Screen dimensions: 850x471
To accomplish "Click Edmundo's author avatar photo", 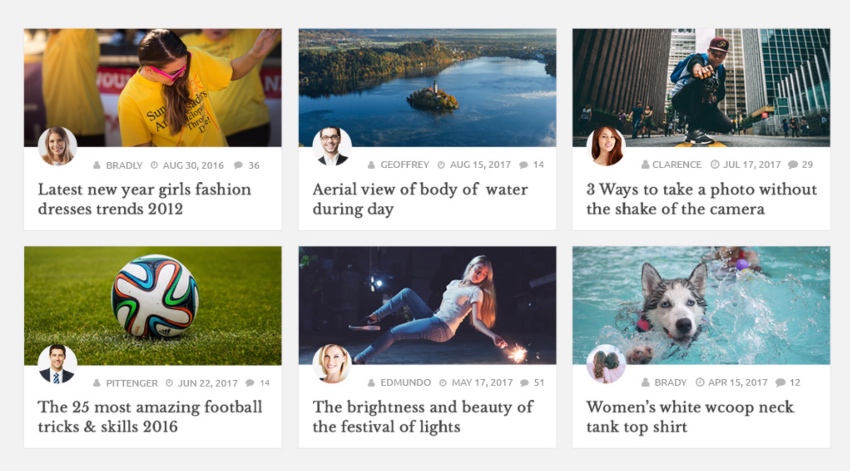I will [x=332, y=364].
